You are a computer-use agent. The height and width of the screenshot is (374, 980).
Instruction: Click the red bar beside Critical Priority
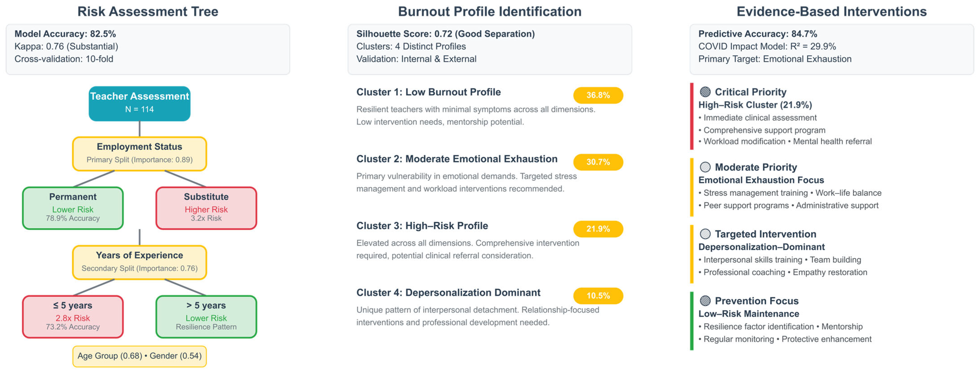(692, 116)
